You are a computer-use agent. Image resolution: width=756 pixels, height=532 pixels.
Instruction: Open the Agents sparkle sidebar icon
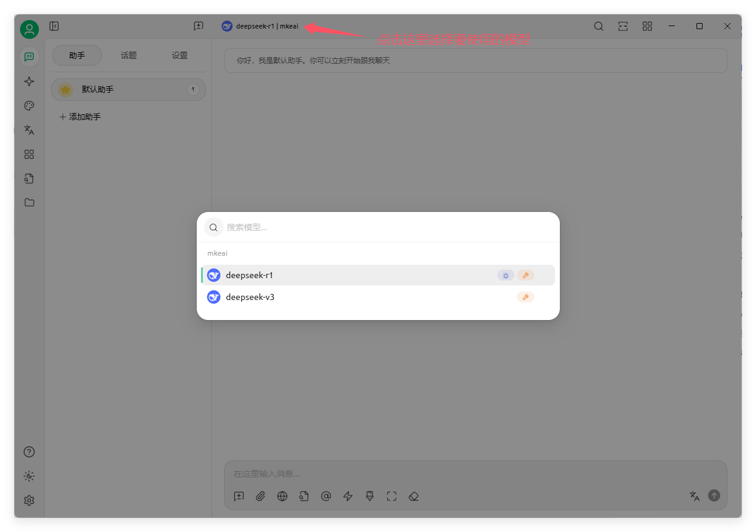point(29,81)
